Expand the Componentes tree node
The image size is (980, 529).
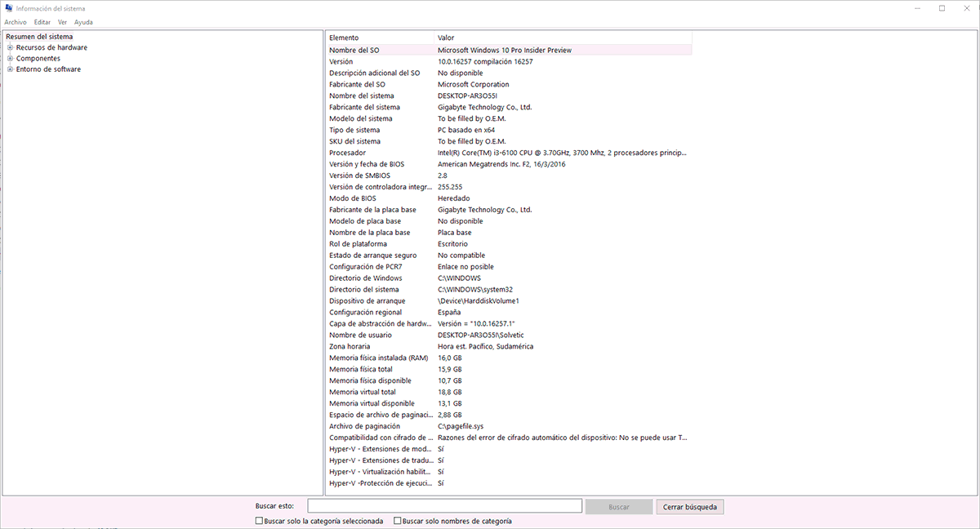[10, 59]
